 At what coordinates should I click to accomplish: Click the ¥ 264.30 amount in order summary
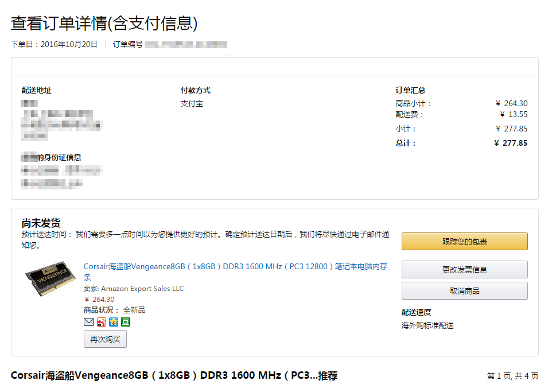511,103
